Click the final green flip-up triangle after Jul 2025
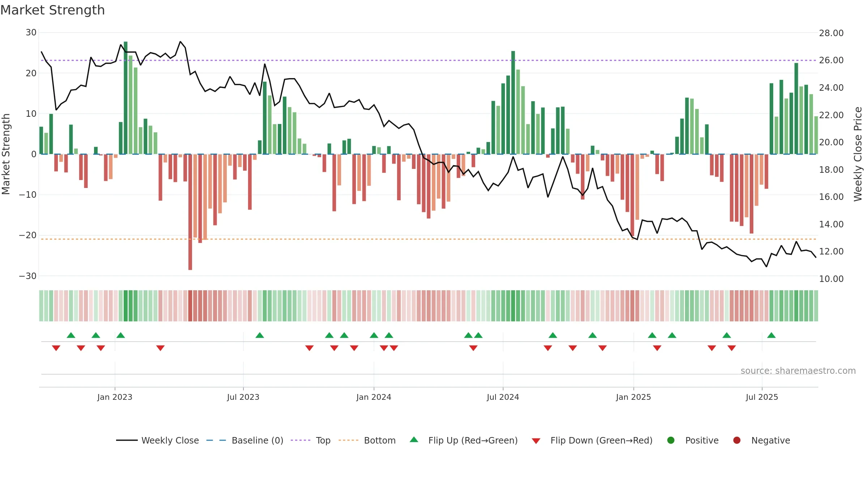Viewport: 868px width, 488px height. click(x=771, y=335)
